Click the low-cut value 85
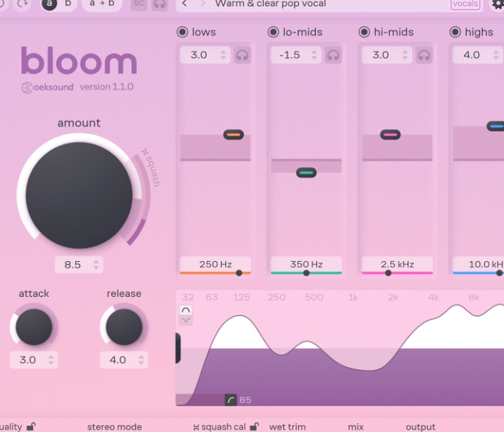The height and width of the screenshot is (432, 504). (246, 400)
